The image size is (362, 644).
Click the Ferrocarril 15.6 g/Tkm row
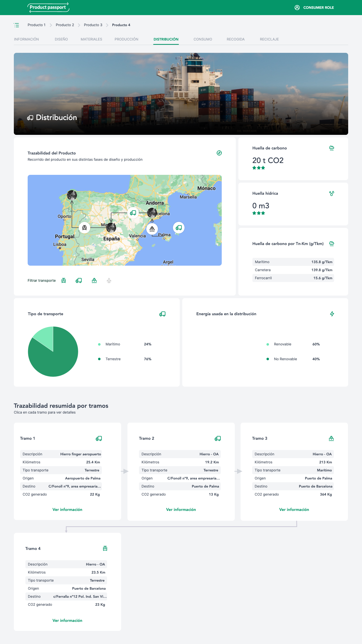coord(293,278)
